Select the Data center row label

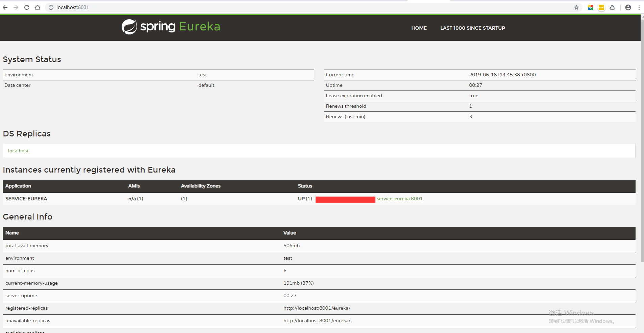click(x=18, y=85)
